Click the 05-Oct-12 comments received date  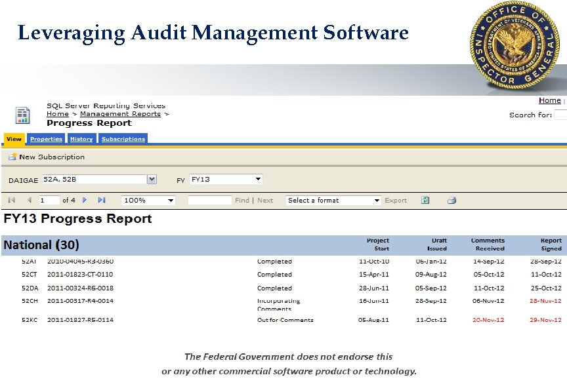click(488, 274)
